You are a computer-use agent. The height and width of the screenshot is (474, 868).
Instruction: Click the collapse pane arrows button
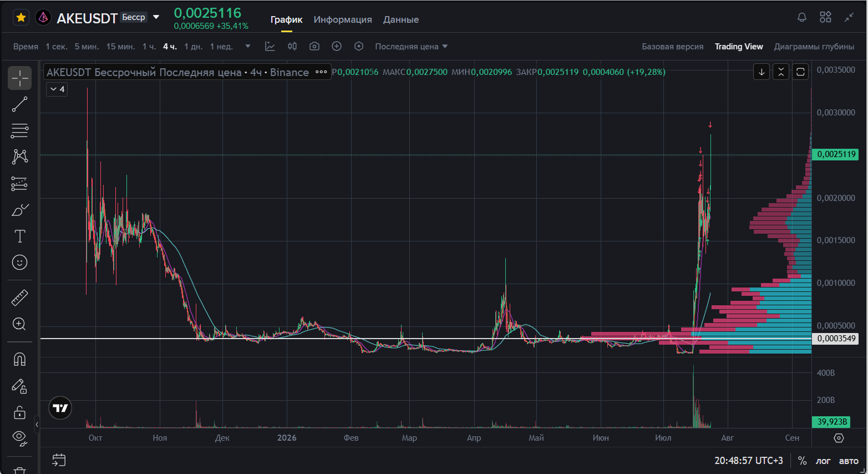tap(781, 72)
